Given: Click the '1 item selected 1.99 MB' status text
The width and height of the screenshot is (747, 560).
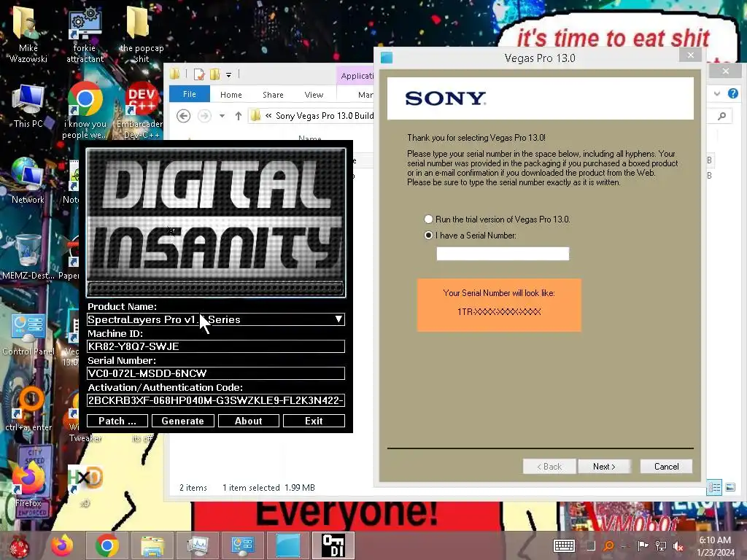Looking at the screenshot, I should tap(268, 488).
